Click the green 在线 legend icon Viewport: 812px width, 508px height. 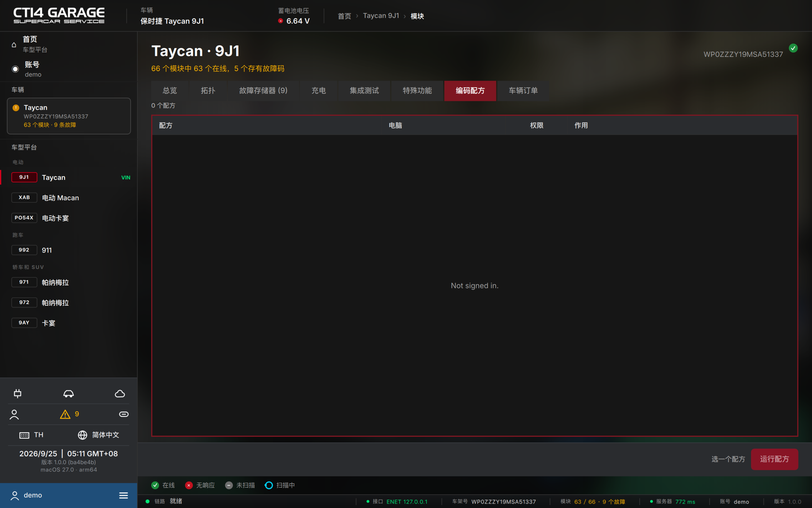155,485
